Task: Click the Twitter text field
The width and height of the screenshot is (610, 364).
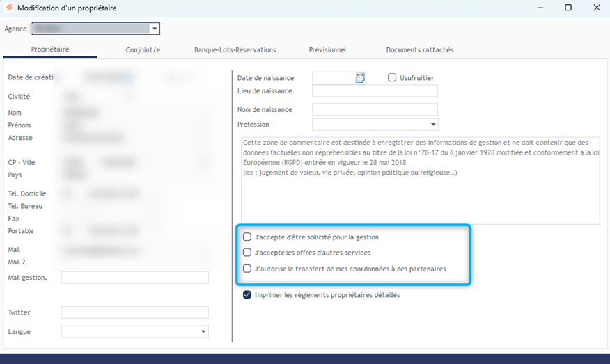Action: (134, 312)
